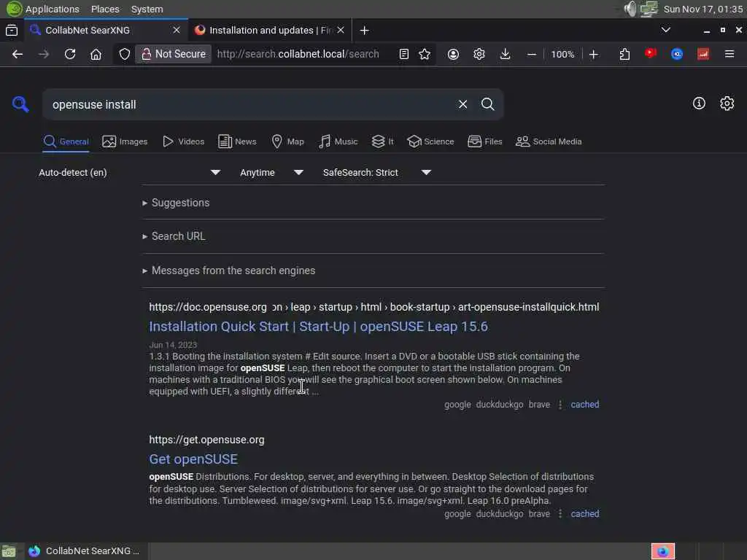This screenshot has width=747, height=560.
Task: Click the SearXNG logo magnifier
Action: 20,104
